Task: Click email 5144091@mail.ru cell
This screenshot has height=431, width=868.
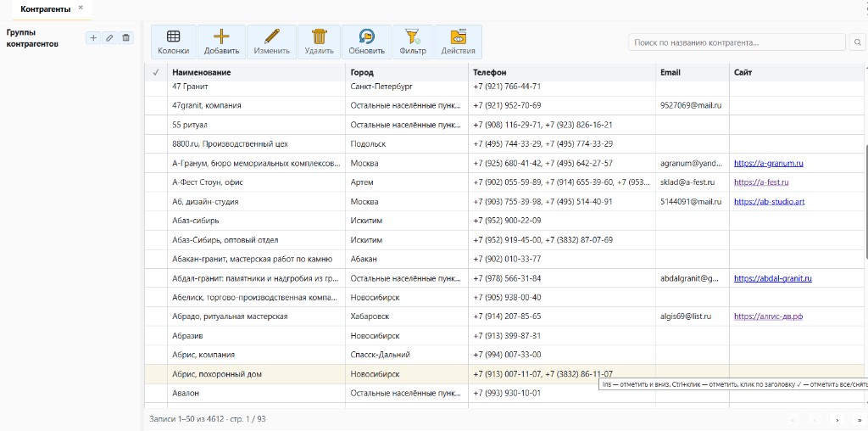Action: (693, 202)
